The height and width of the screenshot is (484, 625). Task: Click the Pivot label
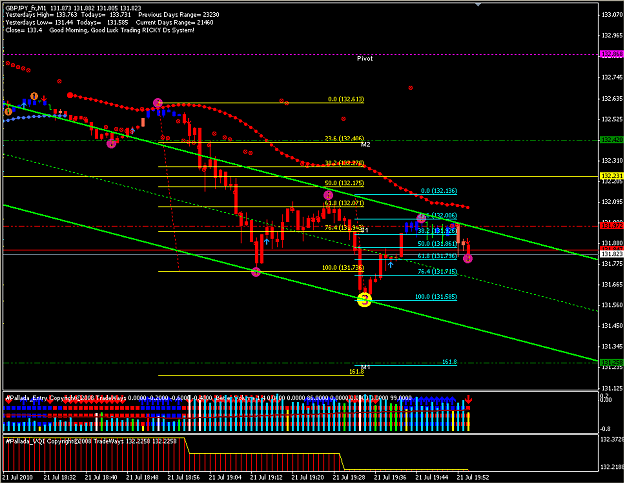click(x=365, y=59)
